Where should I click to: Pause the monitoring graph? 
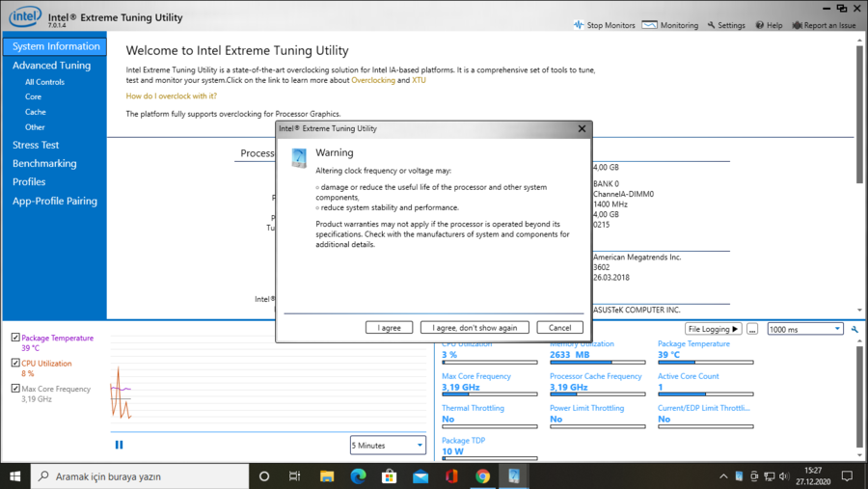coord(119,445)
